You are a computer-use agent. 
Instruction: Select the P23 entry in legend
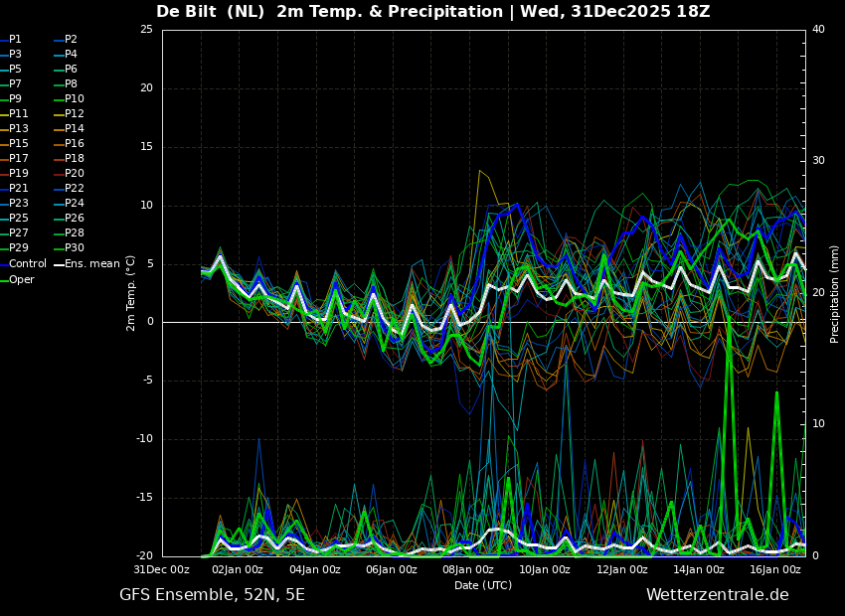14,203
